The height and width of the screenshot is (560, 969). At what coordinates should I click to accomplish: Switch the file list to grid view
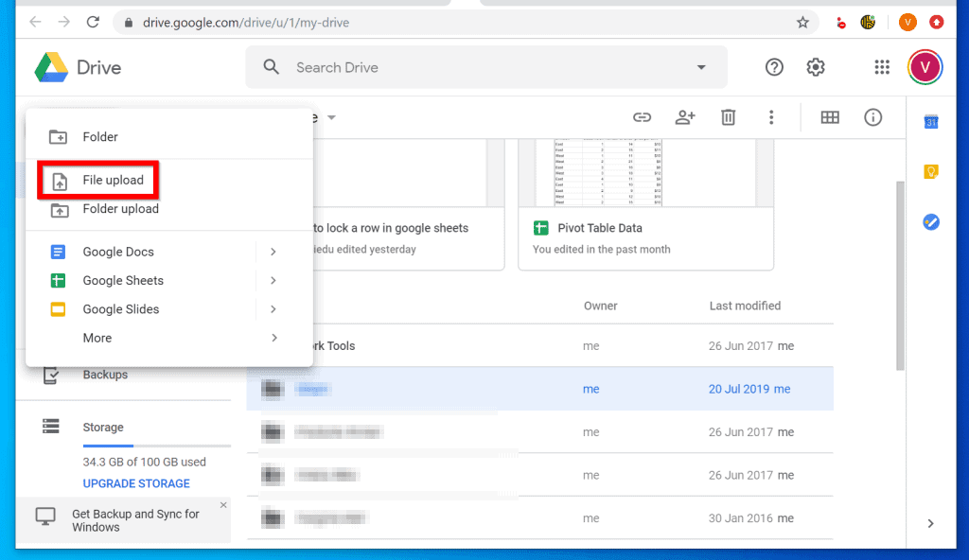830,117
